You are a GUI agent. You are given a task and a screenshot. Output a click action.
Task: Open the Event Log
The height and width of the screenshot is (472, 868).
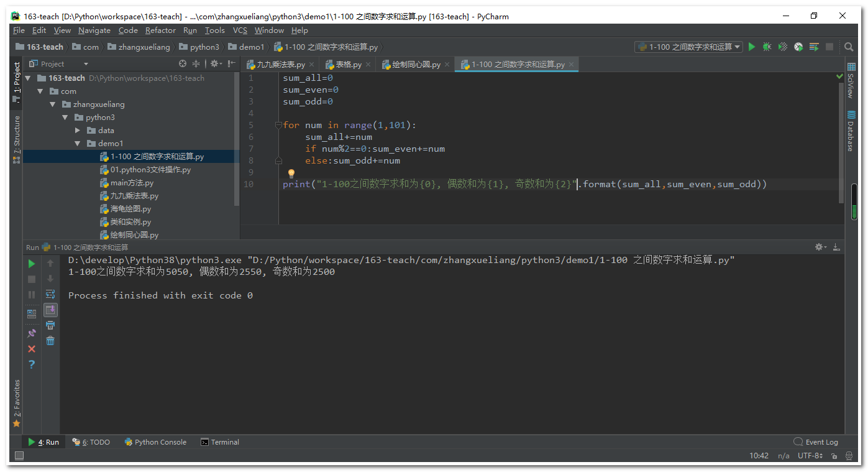point(816,442)
